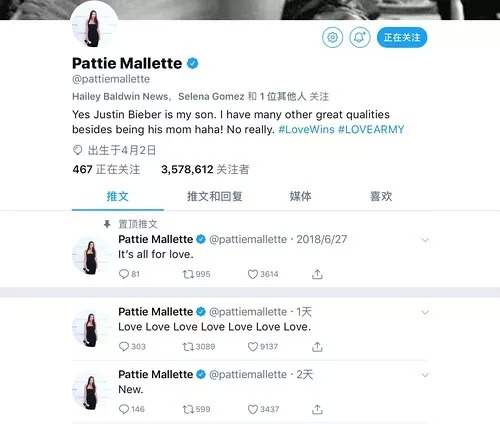This screenshot has width=500, height=424.
Task: Toggle the blue 正在关注 following button
Action: [x=402, y=37]
